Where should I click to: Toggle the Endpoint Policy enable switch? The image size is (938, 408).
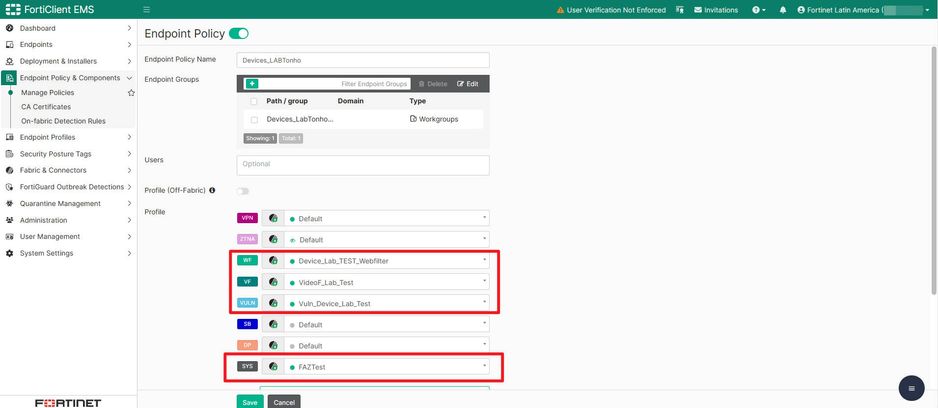coord(239,34)
